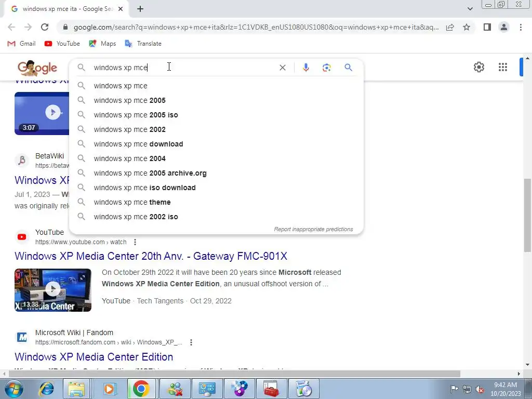
Task: Select suggestion "windows xp mce 2005"
Action: click(216, 100)
